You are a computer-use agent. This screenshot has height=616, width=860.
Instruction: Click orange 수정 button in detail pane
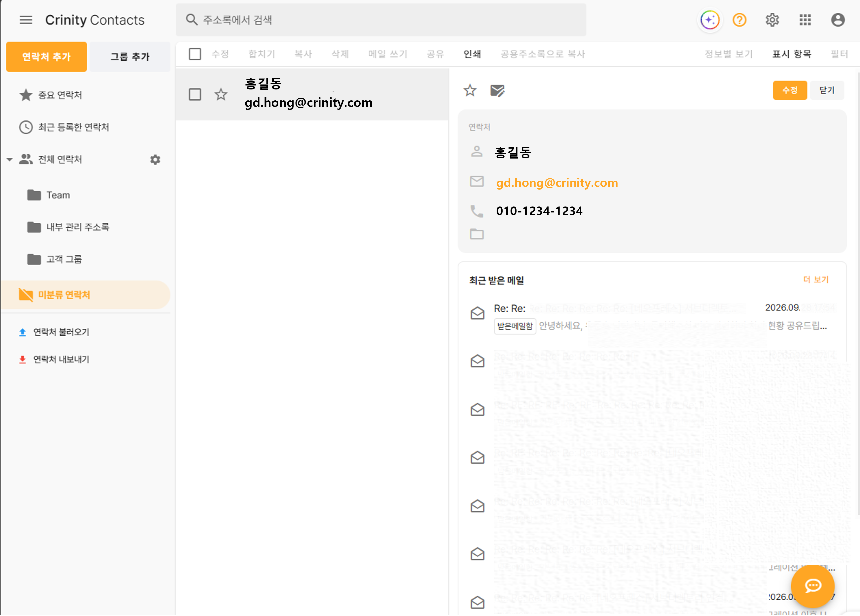click(790, 90)
